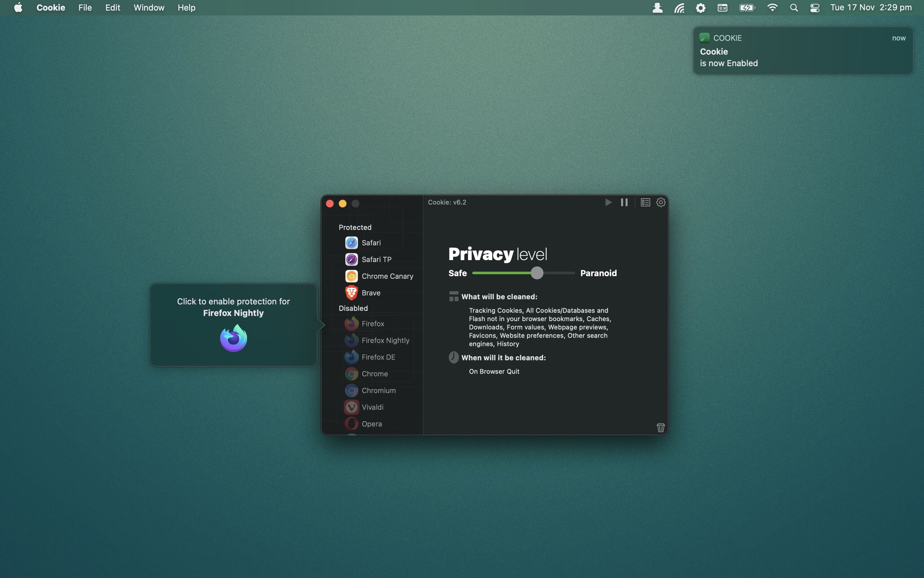The height and width of the screenshot is (578, 924).
Task: Click the Chromium icon
Action: click(x=351, y=390)
